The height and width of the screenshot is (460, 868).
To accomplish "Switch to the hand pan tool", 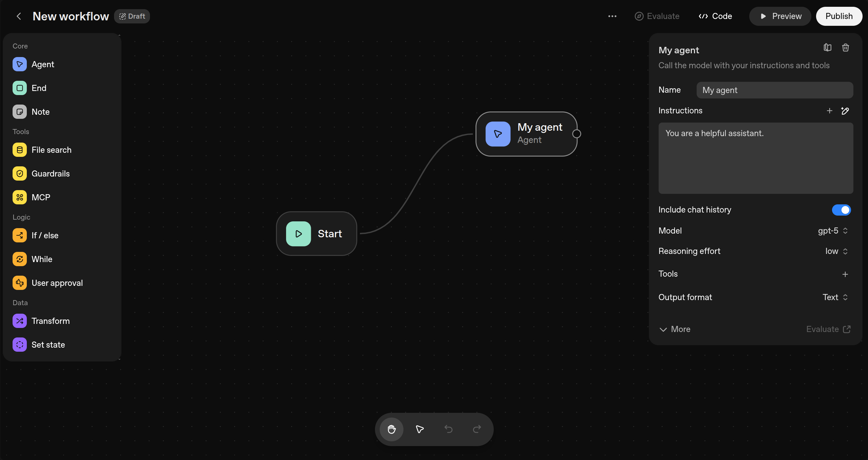I will pyautogui.click(x=391, y=429).
